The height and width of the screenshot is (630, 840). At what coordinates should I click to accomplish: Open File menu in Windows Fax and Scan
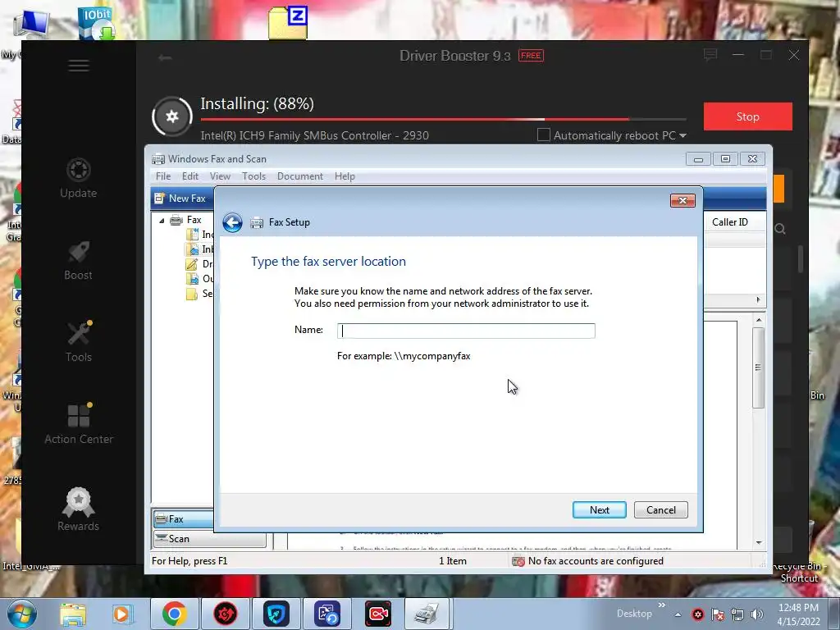tap(163, 176)
